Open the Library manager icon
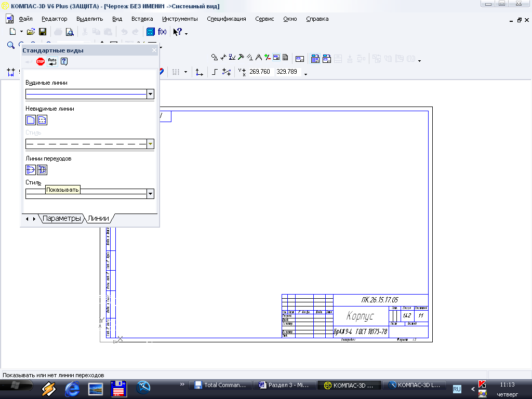This screenshot has width=532, height=399. (x=150, y=32)
